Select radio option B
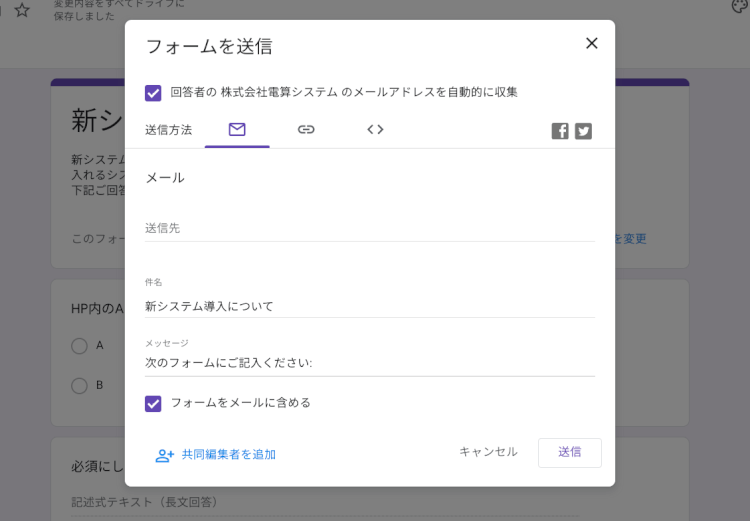This screenshot has height=521, width=750. (79, 385)
